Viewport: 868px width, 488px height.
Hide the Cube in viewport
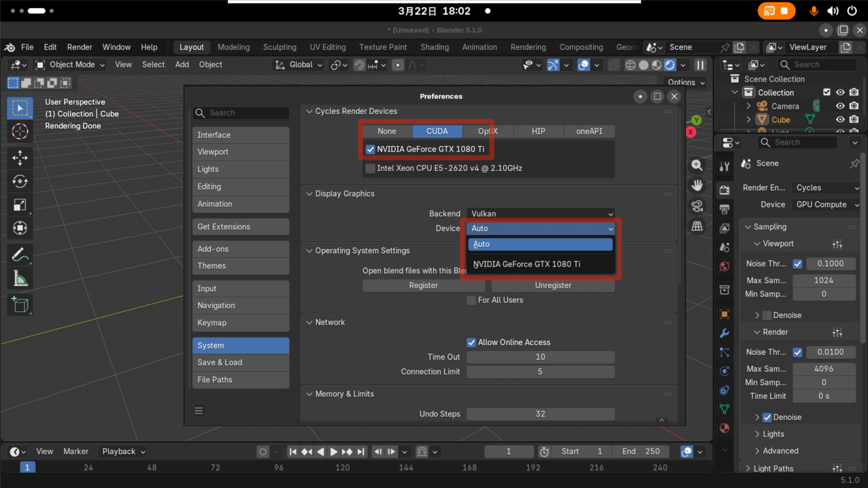840,120
